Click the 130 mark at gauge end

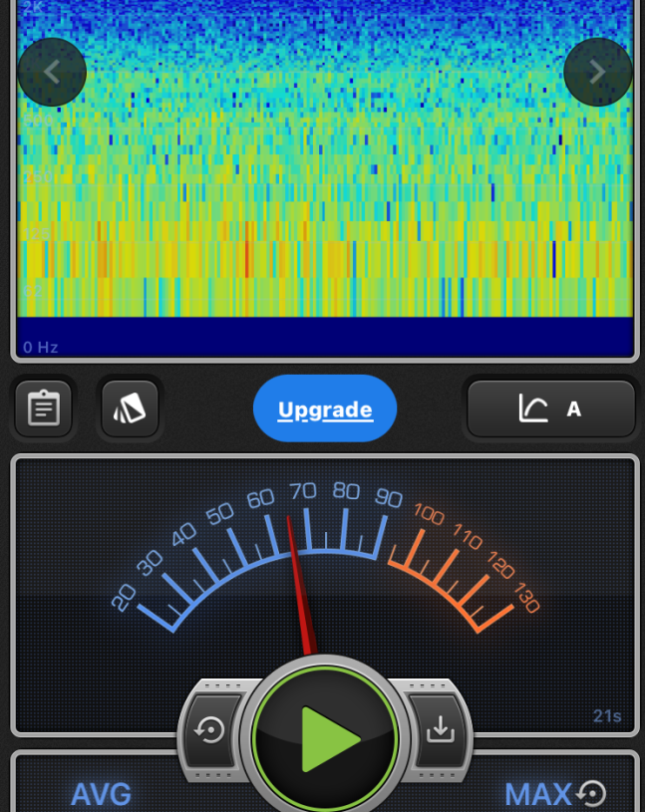click(526, 601)
